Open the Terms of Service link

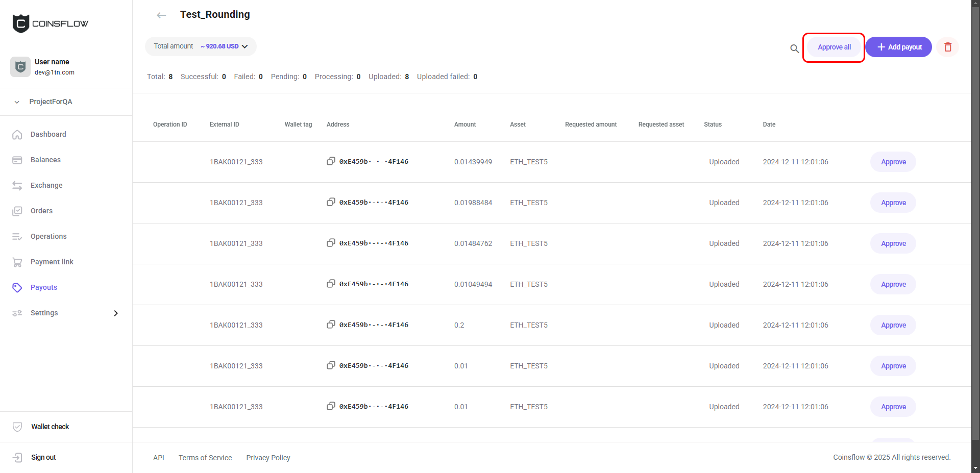(x=205, y=458)
